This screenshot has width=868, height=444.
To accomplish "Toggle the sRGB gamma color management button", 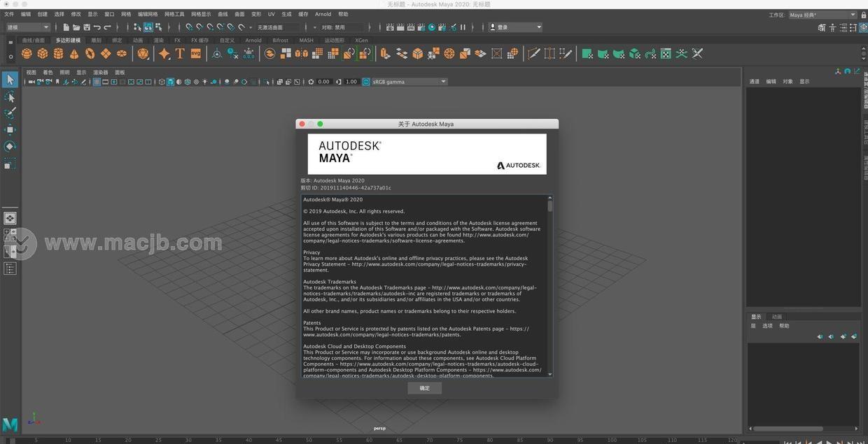I will (x=366, y=82).
